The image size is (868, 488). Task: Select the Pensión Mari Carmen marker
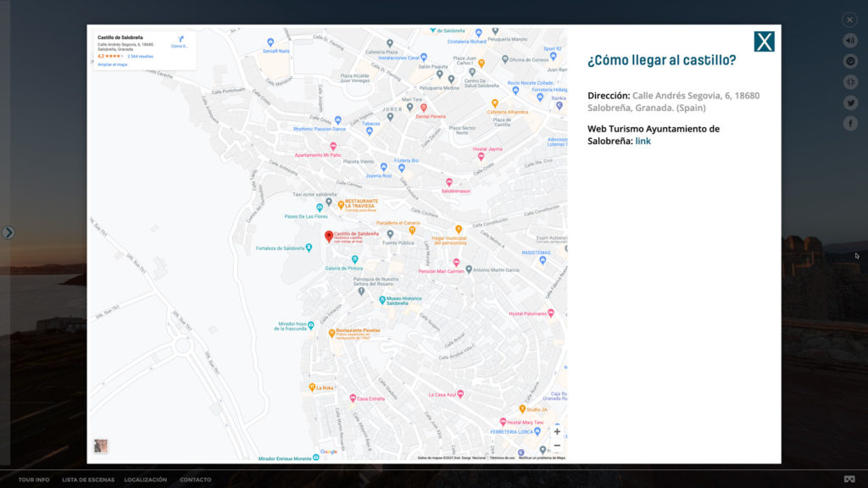click(x=456, y=263)
